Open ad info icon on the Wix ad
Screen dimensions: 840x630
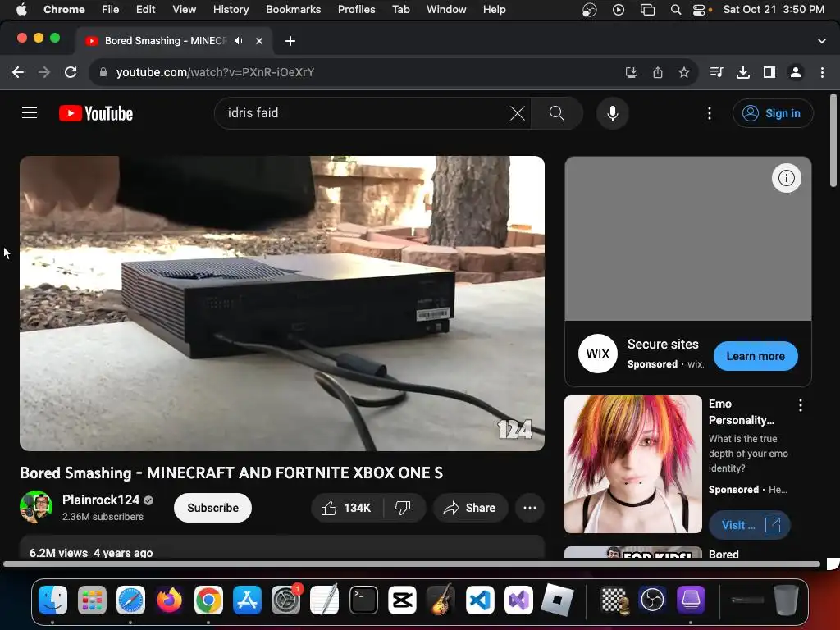coord(786,178)
